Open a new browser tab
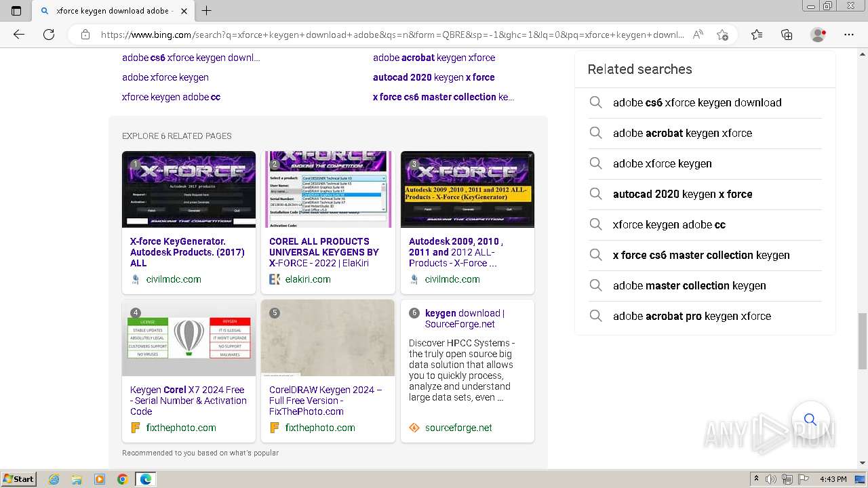This screenshot has width=868, height=488. pos(207,11)
